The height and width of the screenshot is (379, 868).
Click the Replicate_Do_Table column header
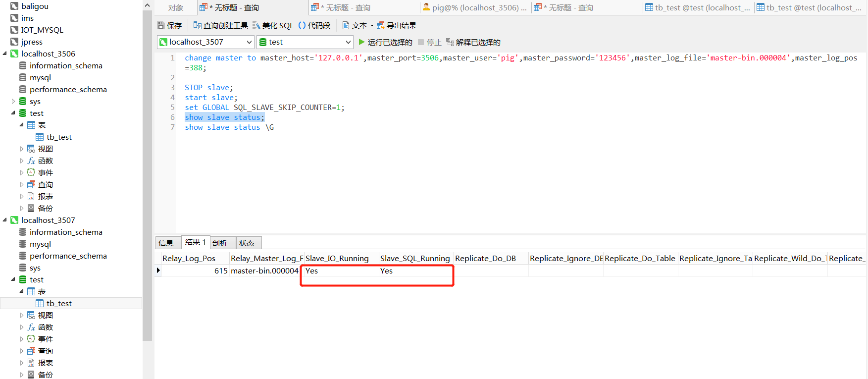click(640, 258)
